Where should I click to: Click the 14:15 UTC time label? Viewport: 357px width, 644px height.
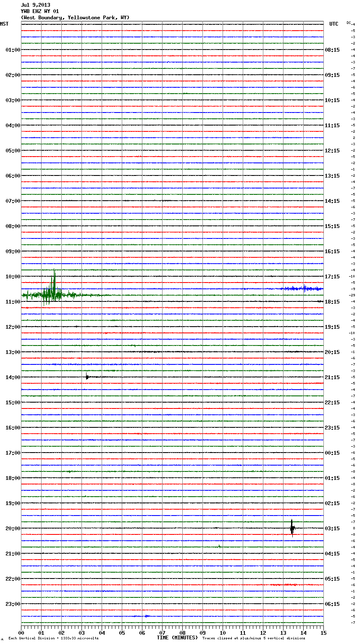point(332,201)
